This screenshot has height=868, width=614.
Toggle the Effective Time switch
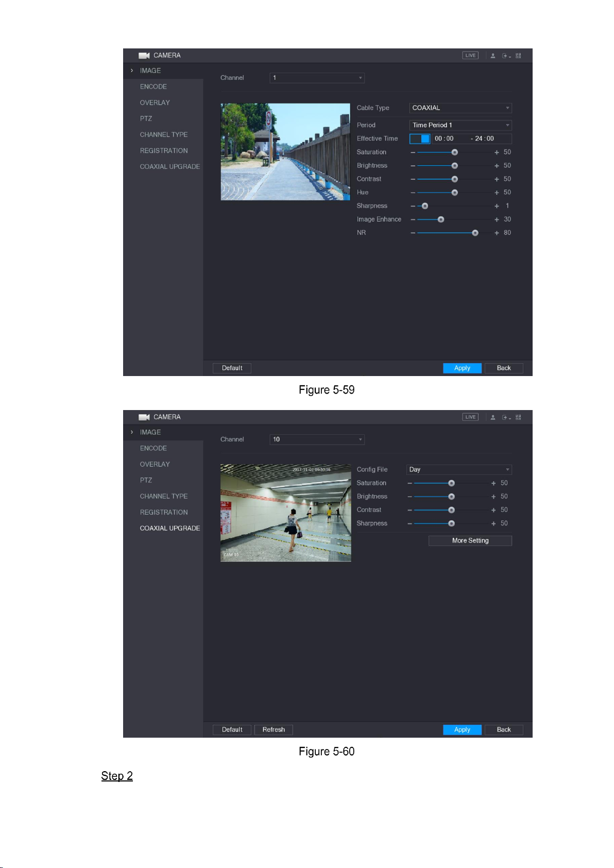tap(420, 139)
